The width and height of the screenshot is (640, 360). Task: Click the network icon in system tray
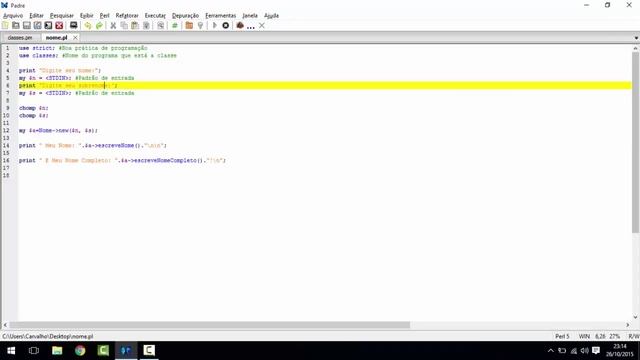[574, 351]
